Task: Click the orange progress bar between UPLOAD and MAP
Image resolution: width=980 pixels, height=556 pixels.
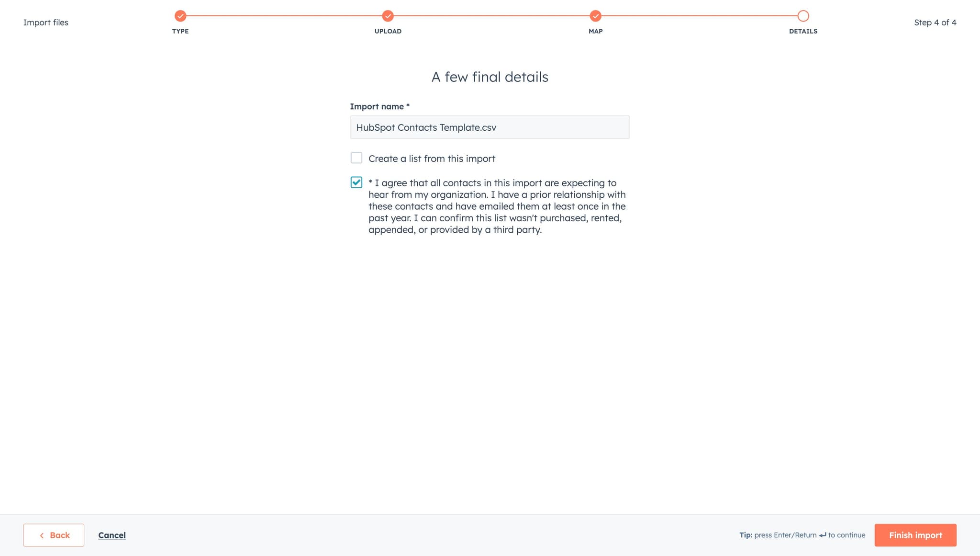Action: point(491,16)
